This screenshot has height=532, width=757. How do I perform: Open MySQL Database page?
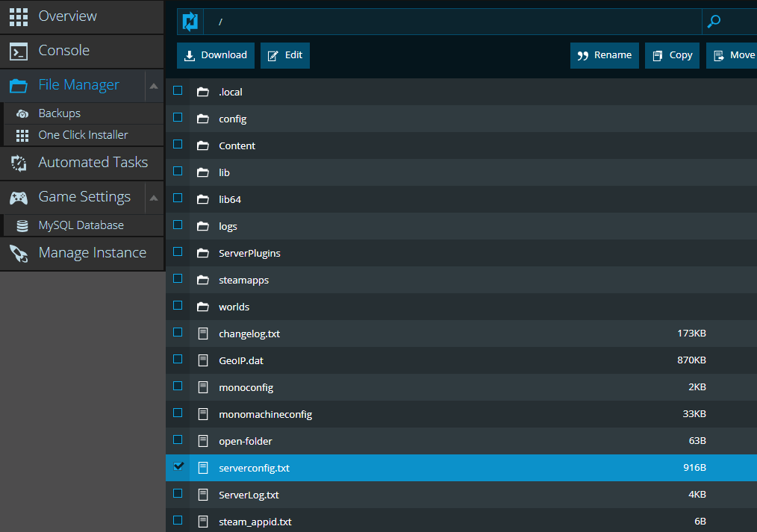pyautogui.click(x=84, y=226)
